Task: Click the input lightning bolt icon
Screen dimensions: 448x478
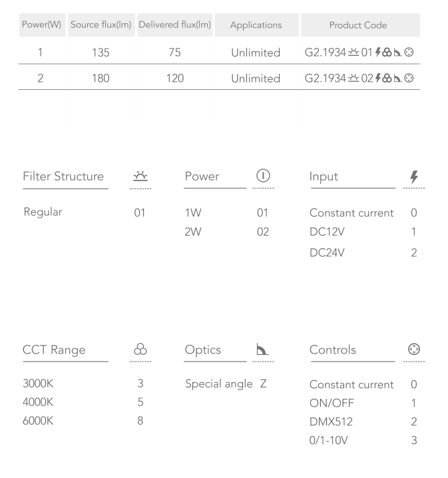Action: (415, 176)
